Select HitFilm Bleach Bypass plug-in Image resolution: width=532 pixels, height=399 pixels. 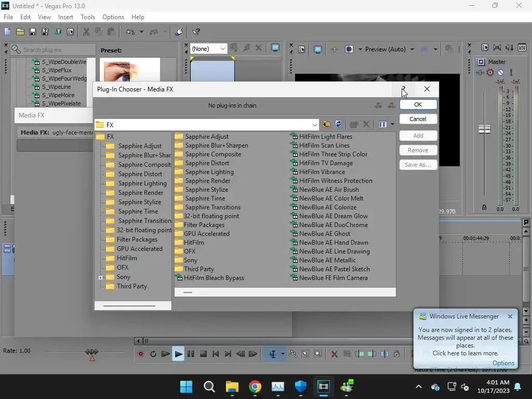(210, 278)
